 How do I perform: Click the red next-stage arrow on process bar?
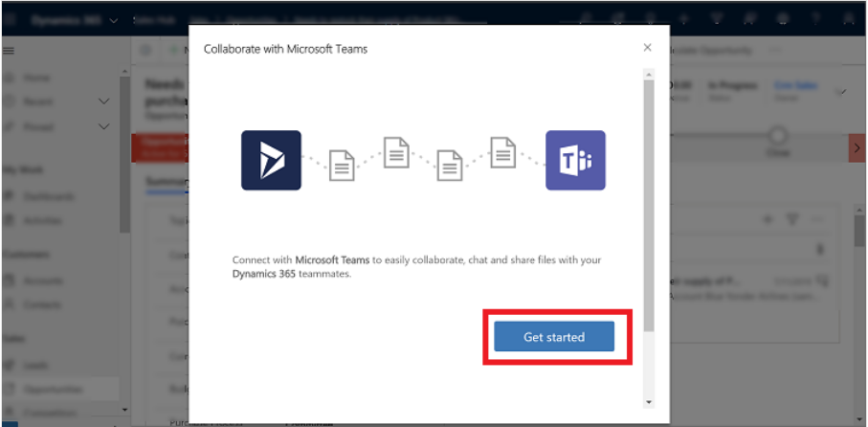pyautogui.click(x=857, y=147)
